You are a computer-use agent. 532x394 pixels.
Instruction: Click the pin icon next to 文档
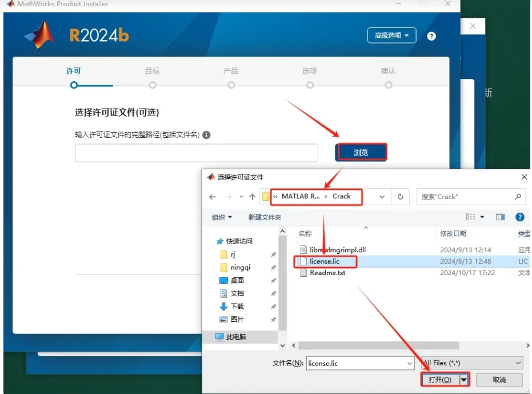tap(273, 293)
